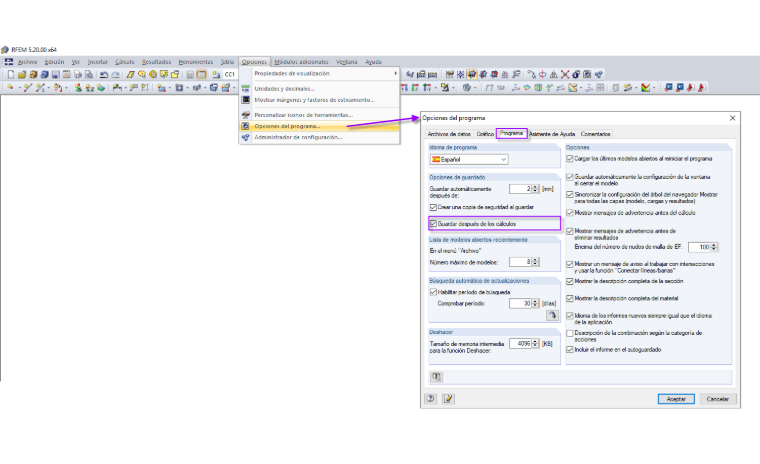Open the Archivo menu
Image resolution: width=760 pixels, height=464 pixels.
pyautogui.click(x=27, y=62)
